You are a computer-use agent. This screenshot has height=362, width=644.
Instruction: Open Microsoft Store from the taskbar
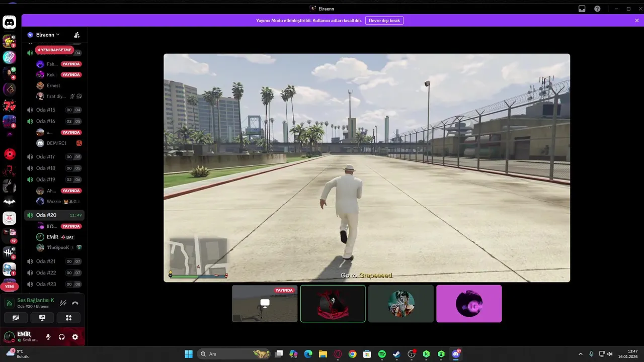367,354
